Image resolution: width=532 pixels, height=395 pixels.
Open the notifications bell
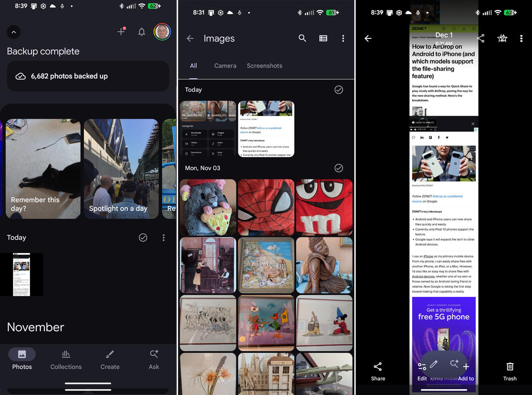tap(142, 32)
